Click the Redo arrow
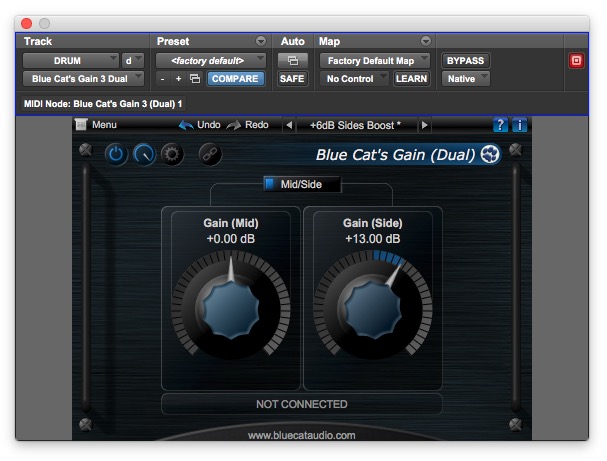Viewport: 607px width, 461px height. click(234, 125)
